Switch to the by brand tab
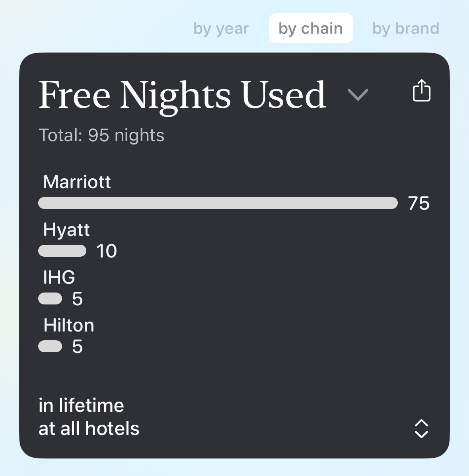This screenshot has height=476, width=469. (x=406, y=29)
